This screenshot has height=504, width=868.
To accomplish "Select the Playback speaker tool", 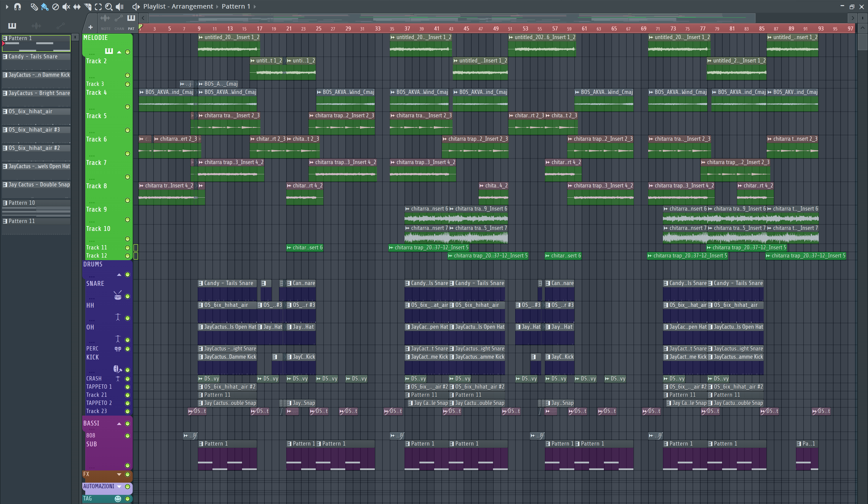I will point(120,7).
